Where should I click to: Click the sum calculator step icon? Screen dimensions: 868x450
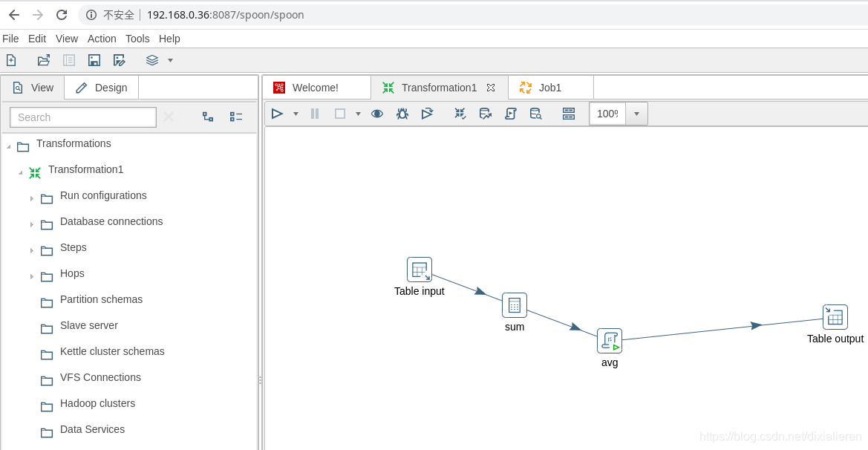(x=515, y=305)
